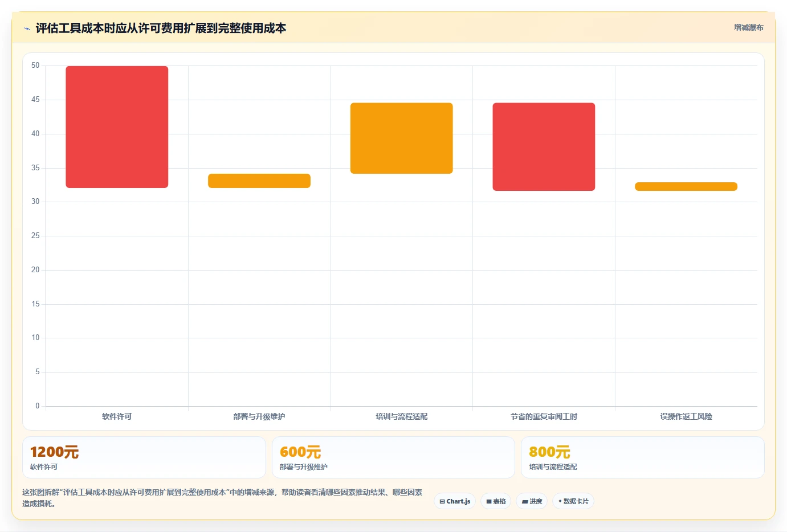Click the red 软件许可 bar

pyautogui.click(x=117, y=127)
